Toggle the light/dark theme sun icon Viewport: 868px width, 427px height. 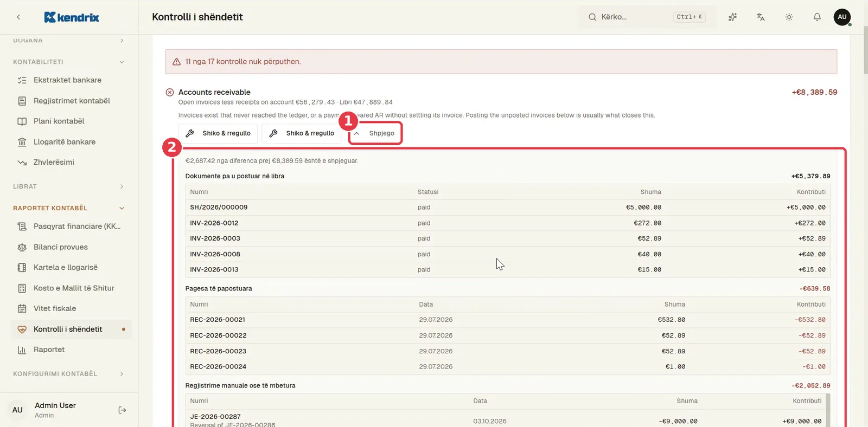click(x=789, y=17)
